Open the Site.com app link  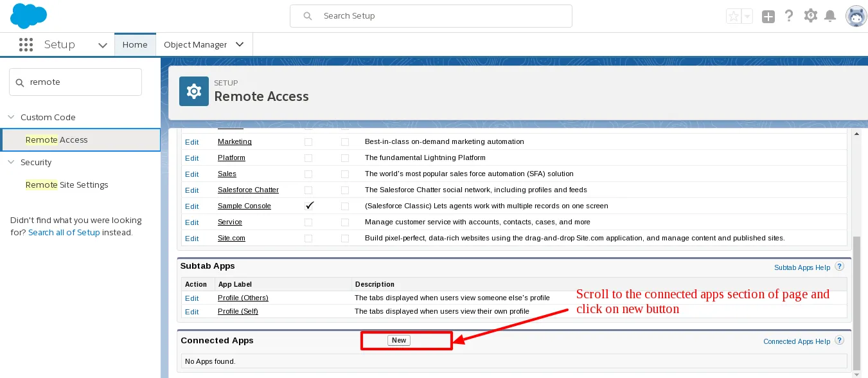point(231,238)
